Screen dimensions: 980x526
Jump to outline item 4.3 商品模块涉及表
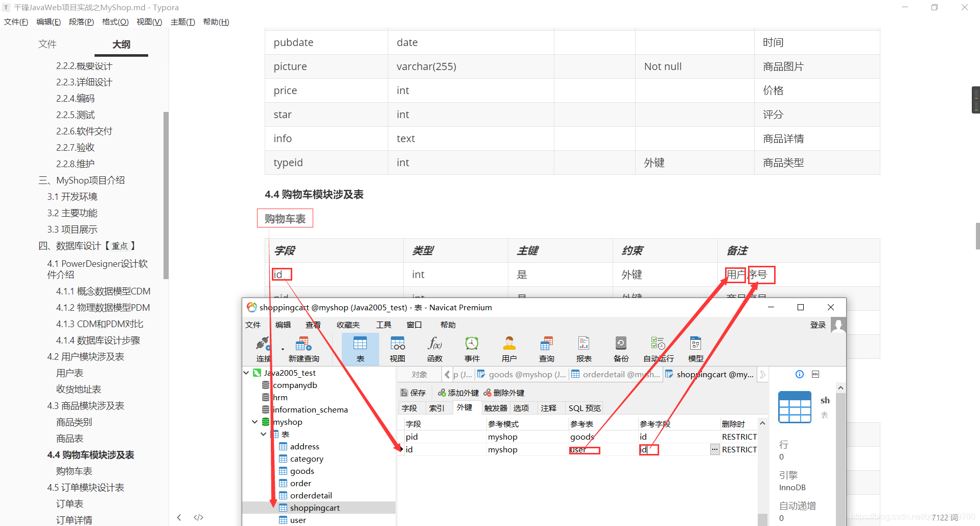pyautogui.click(x=85, y=405)
